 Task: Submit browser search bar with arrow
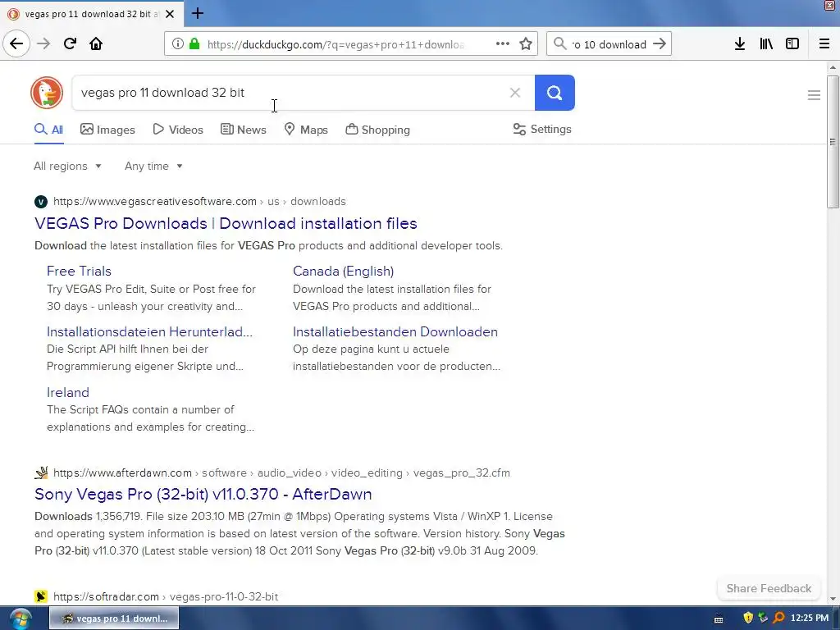[660, 44]
